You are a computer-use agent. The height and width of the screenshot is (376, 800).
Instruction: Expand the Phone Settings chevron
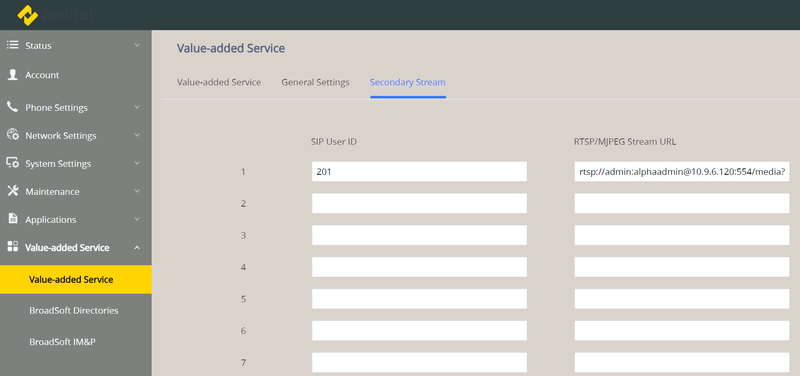pos(137,108)
